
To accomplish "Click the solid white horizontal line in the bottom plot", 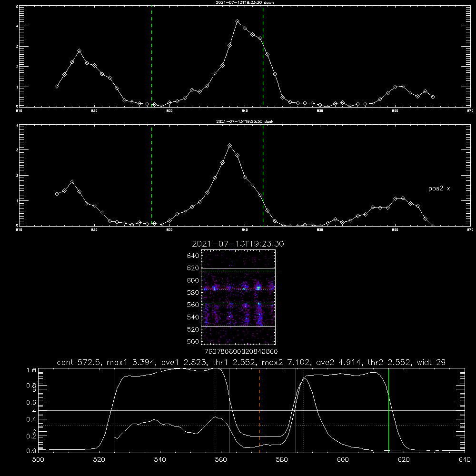I will [x=251, y=410].
